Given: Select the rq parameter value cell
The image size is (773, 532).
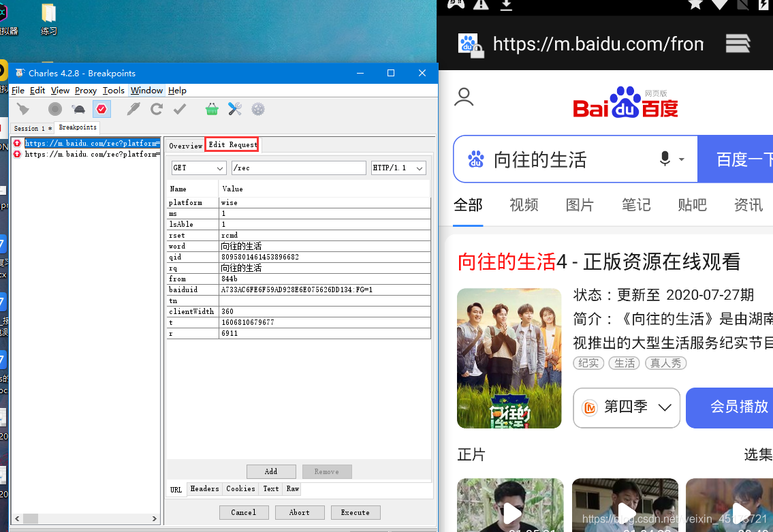Looking at the screenshot, I should coord(324,268).
